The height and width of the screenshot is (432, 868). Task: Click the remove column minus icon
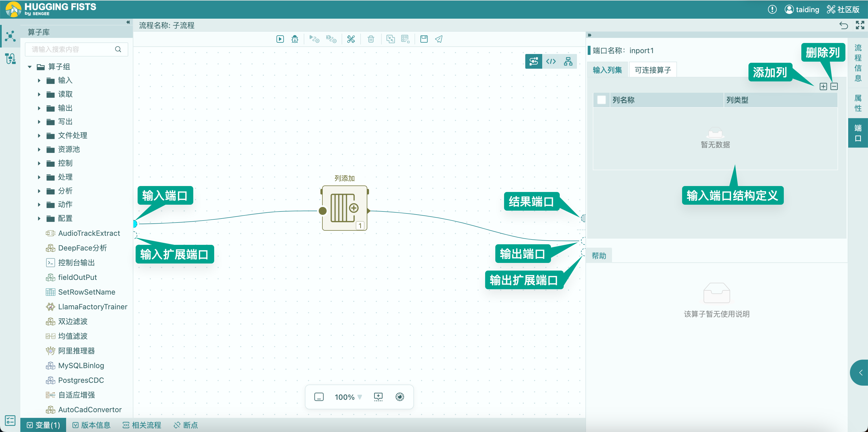pyautogui.click(x=834, y=87)
